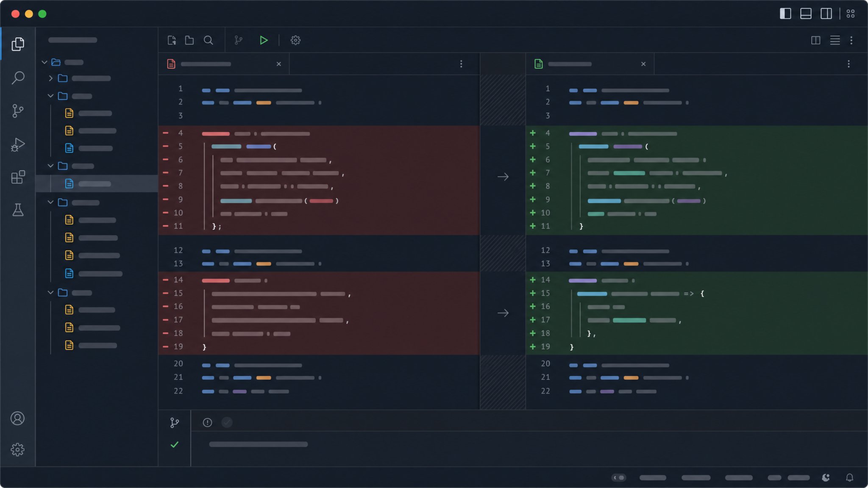Open the Accounts menu in activity bar

tap(17, 419)
